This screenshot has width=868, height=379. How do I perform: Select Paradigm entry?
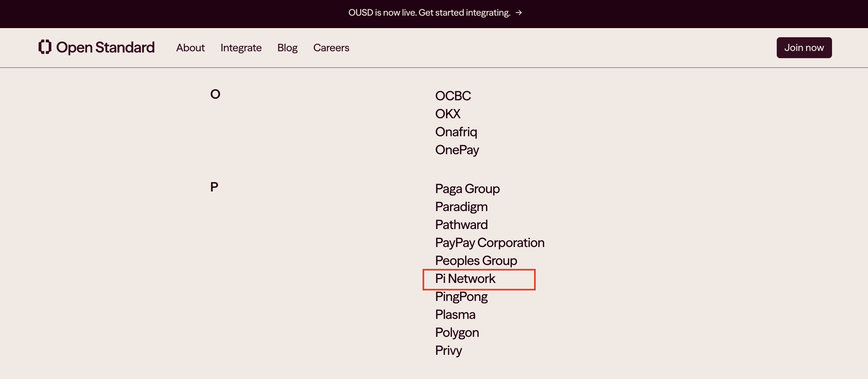click(461, 207)
